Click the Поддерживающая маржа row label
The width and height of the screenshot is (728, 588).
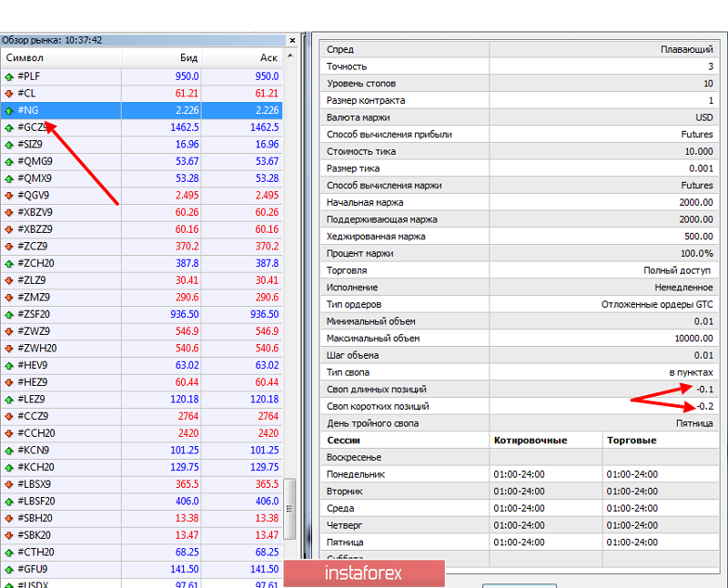click(x=381, y=219)
